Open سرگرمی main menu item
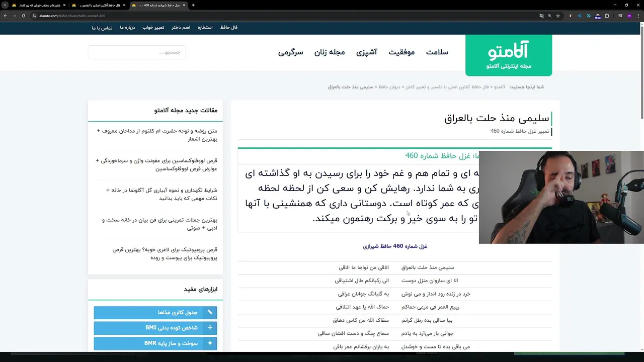The height and width of the screenshot is (362, 644). coord(291,52)
